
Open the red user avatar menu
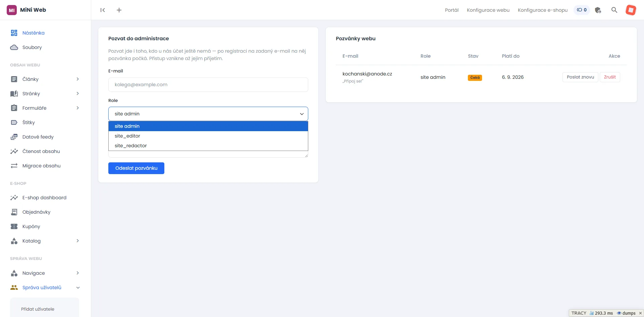pos(631,10)
